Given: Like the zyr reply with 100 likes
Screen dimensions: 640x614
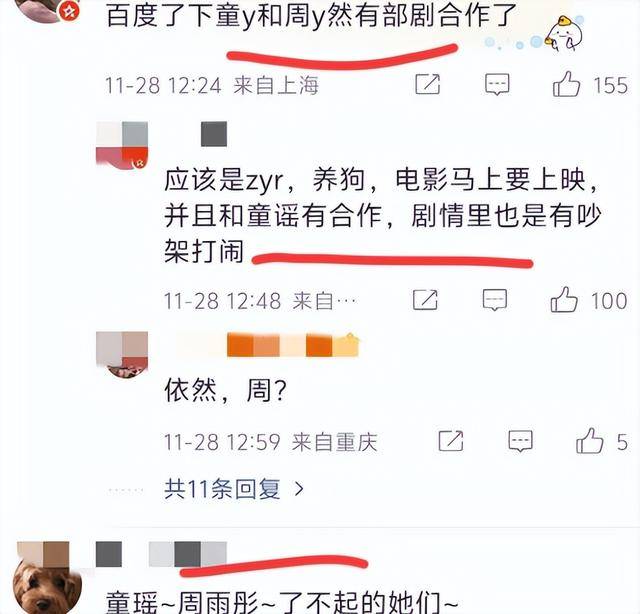Looking at the screenshot, I should (x=564, y=300).
